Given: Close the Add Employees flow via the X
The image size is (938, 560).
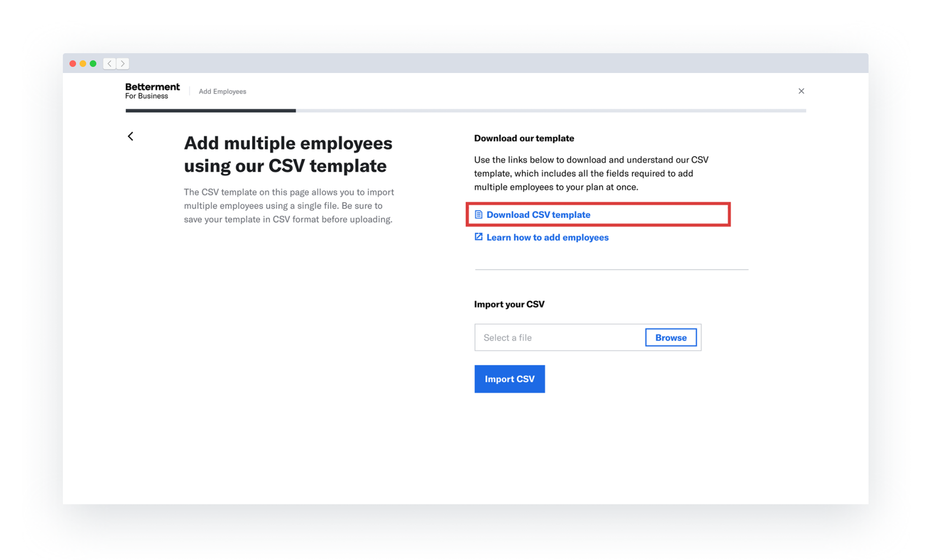Looking at the screenshot, I should pyautogui.click(x=801, y=91).
